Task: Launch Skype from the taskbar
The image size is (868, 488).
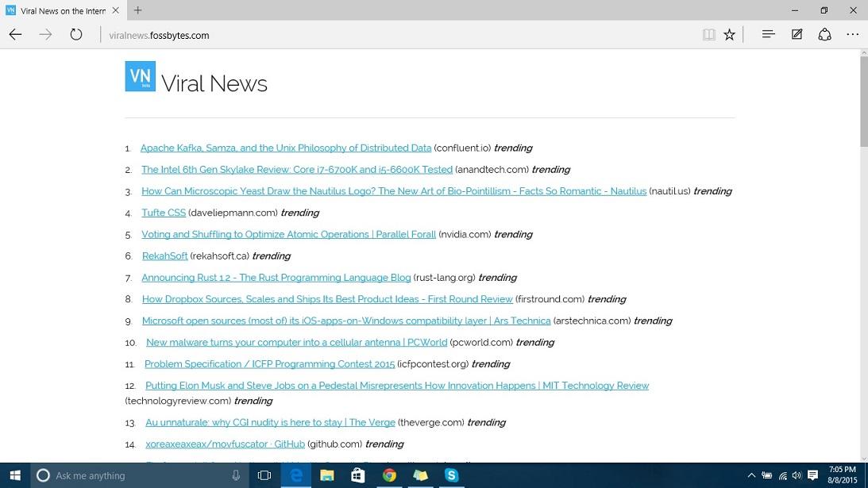Action: [x=452, y=475]
